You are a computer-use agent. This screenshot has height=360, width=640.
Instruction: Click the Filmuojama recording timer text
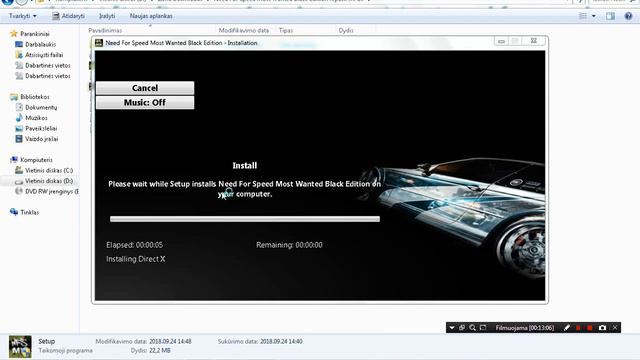(524, 328)
